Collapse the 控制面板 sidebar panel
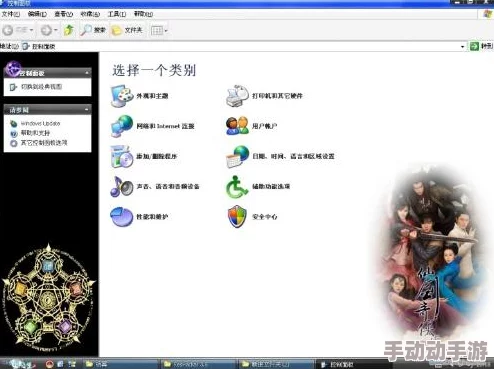The width and height of the screenshot is (494, 369). pos(87,73)
